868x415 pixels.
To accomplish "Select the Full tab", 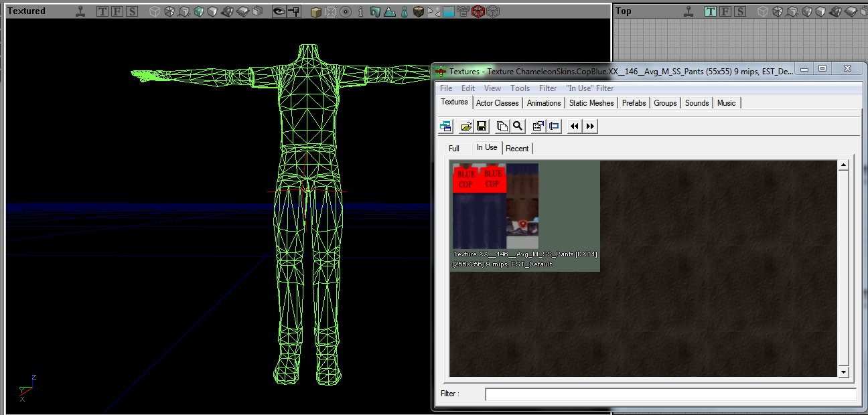I will [x=455, y=147].
